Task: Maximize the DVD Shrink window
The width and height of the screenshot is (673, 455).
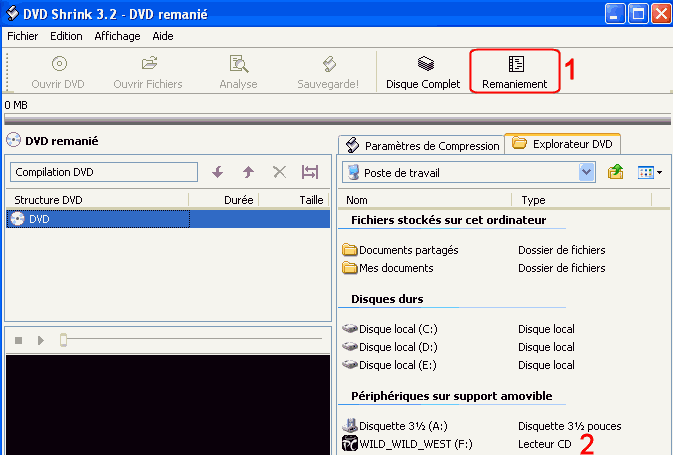Action: point(638,13)
